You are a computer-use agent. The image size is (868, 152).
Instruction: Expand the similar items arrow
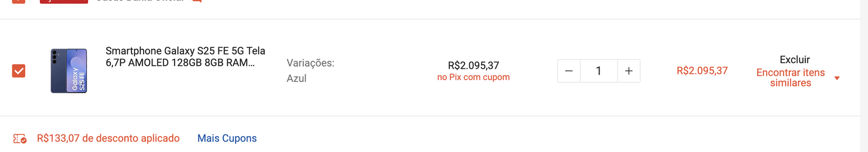[837, 78]
